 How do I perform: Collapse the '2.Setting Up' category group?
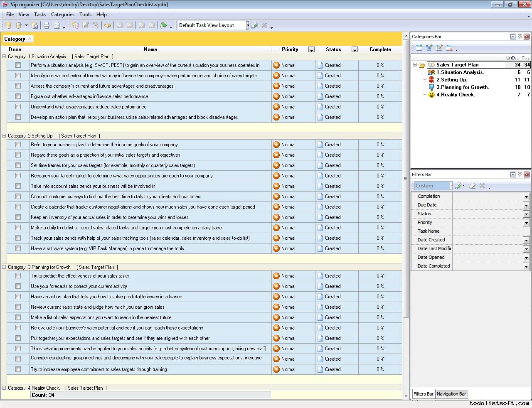[4, 136]
